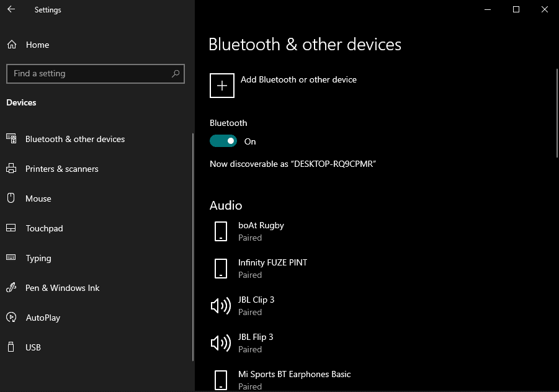Open Pen & Windows Ink settings
The height and width of the screenshot is (392, 559).
click(62, 288)
